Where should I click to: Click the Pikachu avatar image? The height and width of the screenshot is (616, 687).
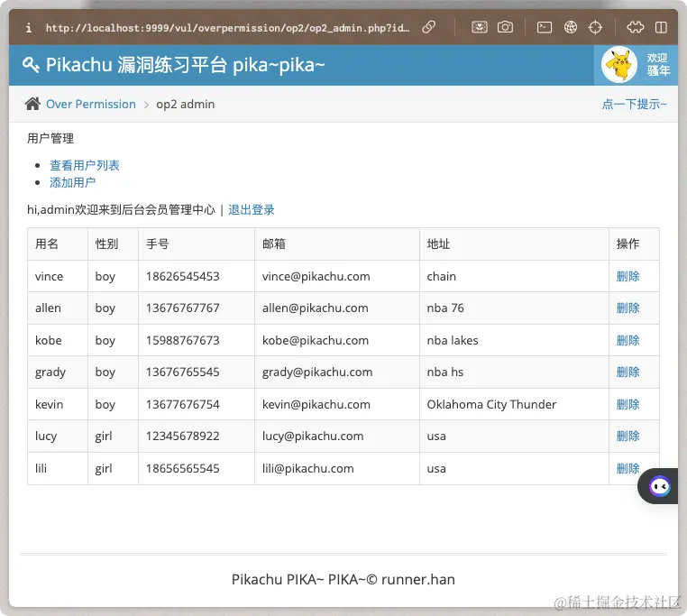(x=619, y=65)
